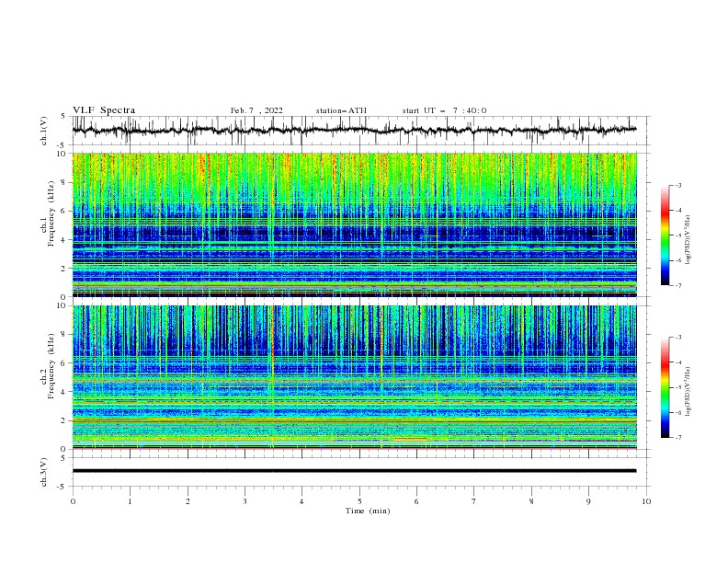This screenshot has height=563, width=728.
Task: Click the time axis tick label "0"
Action: [x=73, y=501]
